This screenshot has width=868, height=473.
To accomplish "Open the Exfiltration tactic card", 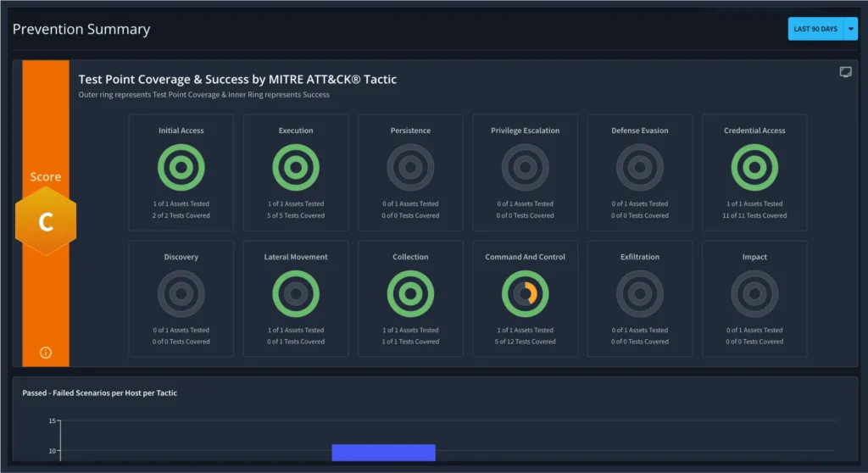I will click(640, 298).
